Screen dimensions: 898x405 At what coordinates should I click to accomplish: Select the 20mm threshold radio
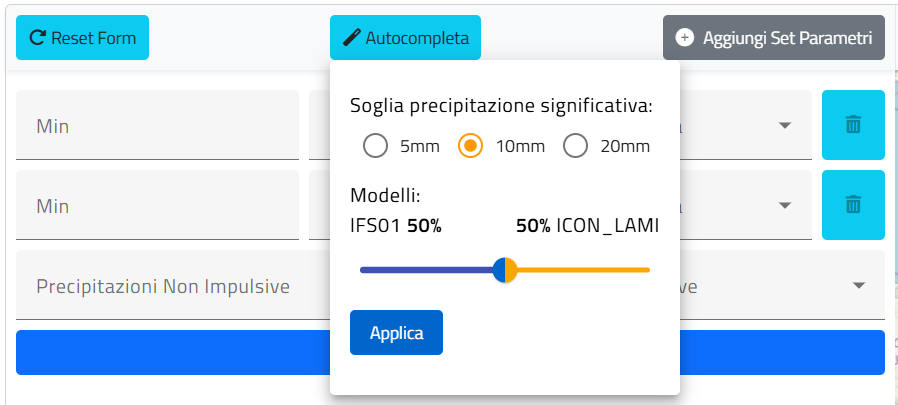(x=575, y=146)
